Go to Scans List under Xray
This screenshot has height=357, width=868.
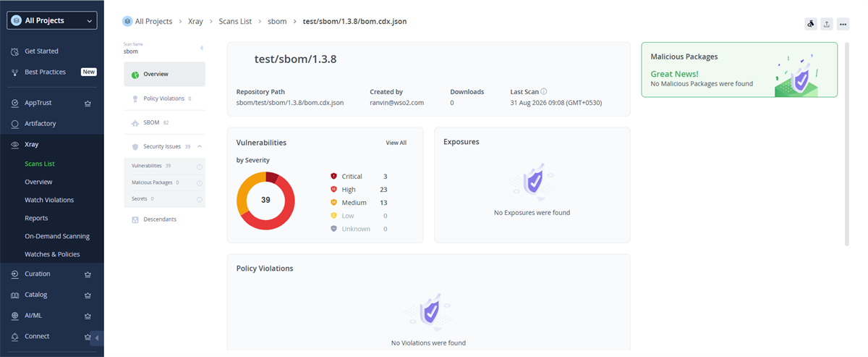tap(40, 164)
